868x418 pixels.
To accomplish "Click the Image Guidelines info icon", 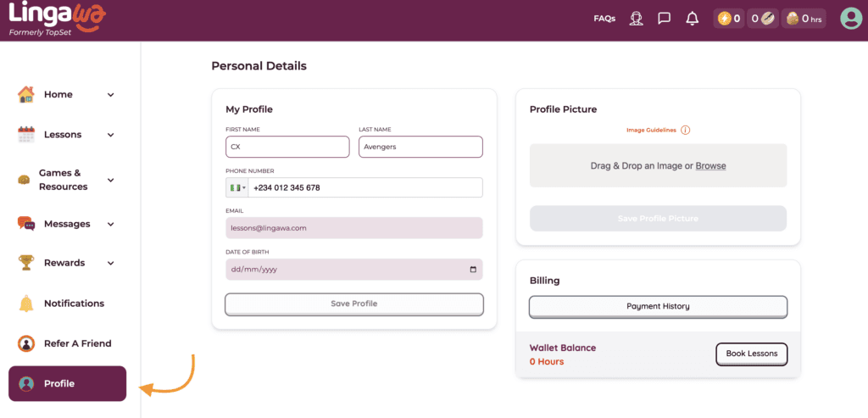I will click(x=686, y=130).
